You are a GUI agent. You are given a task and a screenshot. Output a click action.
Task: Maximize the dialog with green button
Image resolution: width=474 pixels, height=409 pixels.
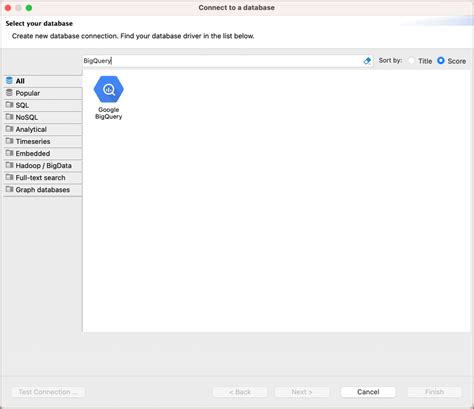(x=29, y=8)
